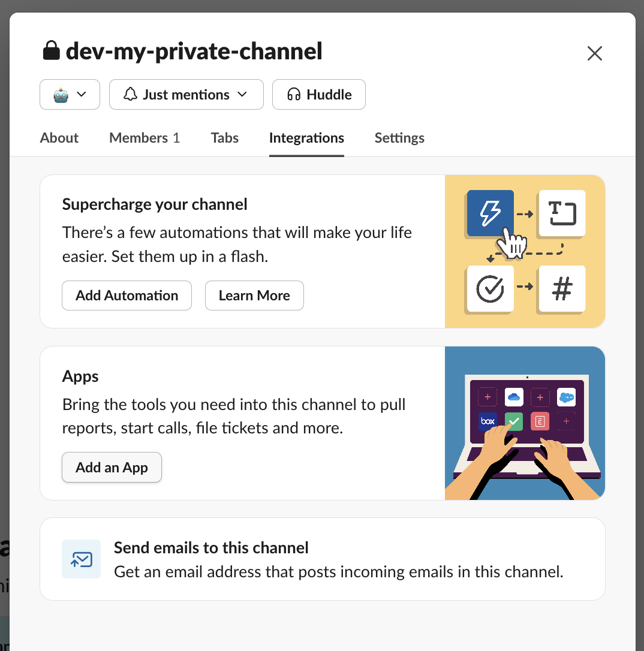Open Send emails to this channel
The height and width of the screenshot is (651, 644).
322,559
